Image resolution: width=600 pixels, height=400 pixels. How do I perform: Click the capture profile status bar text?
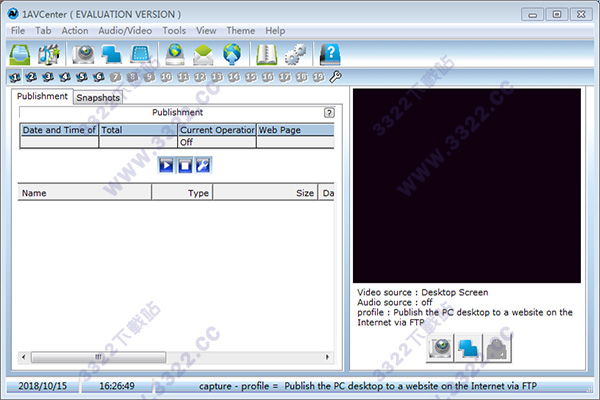coord(368,386)
